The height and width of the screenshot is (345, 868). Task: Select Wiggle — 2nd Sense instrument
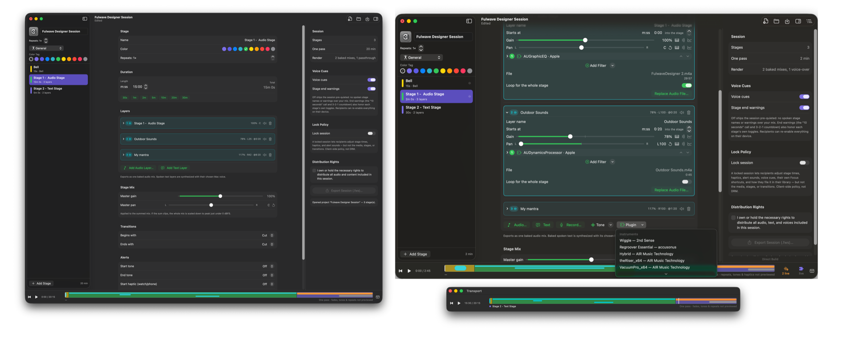pos(637,240)
